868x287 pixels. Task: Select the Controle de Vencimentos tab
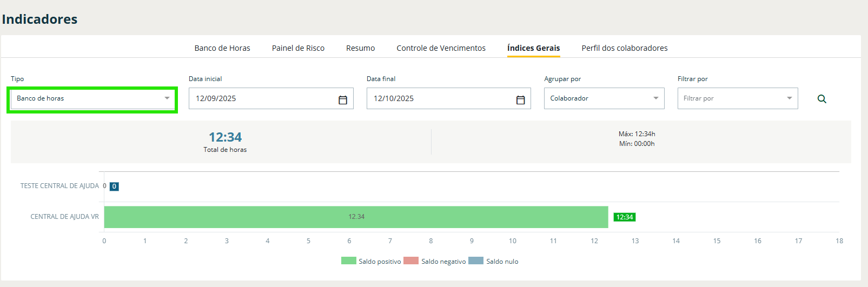click(441, 48)
